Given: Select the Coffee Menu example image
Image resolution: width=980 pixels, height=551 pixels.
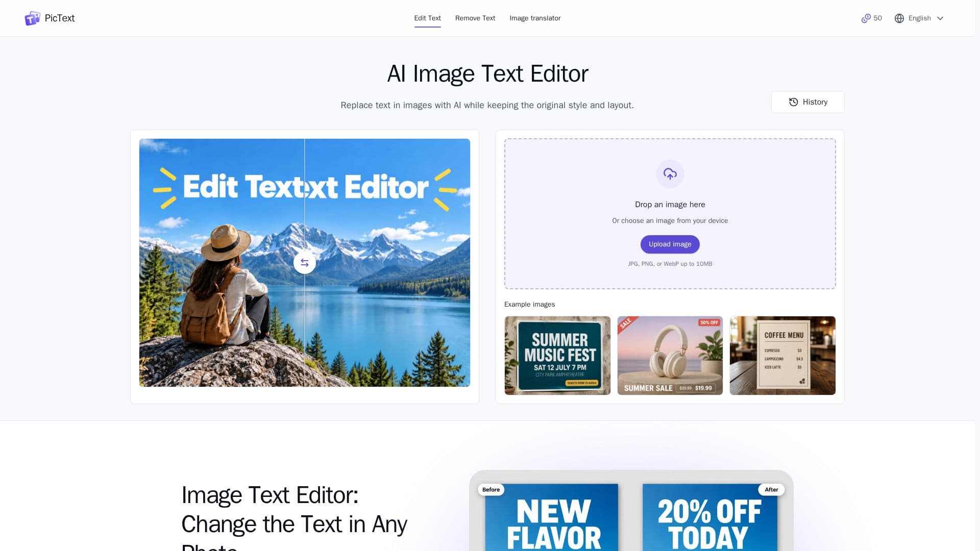Looking at the screenshot, I should (x=782, y=356).
